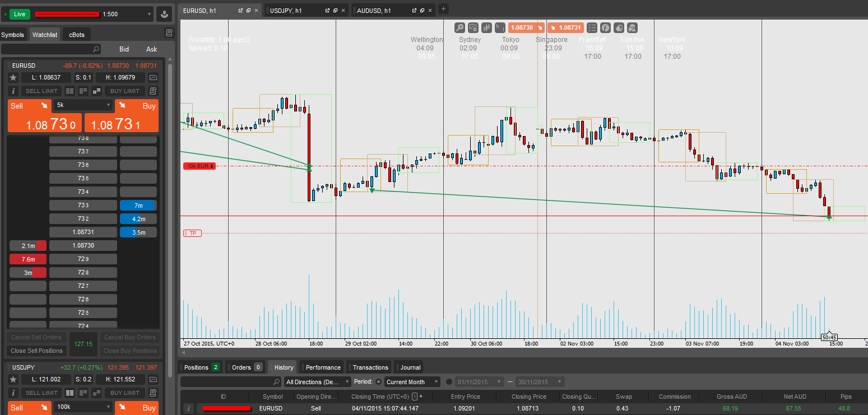Select the Current Month period radio button

(x=378, y=382)
